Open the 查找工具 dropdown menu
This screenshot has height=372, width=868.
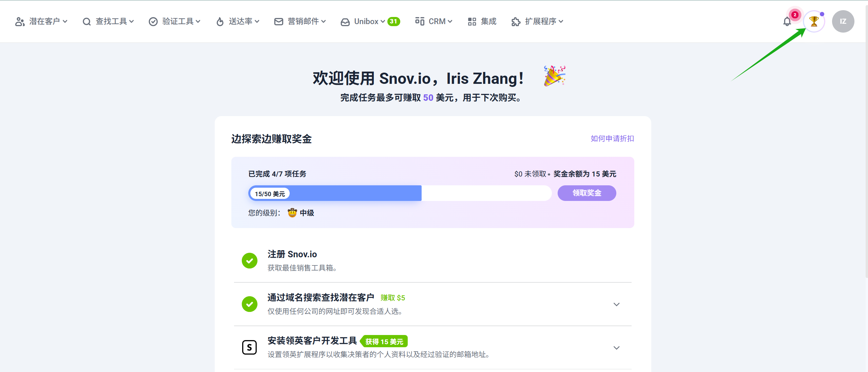[108, 21]
